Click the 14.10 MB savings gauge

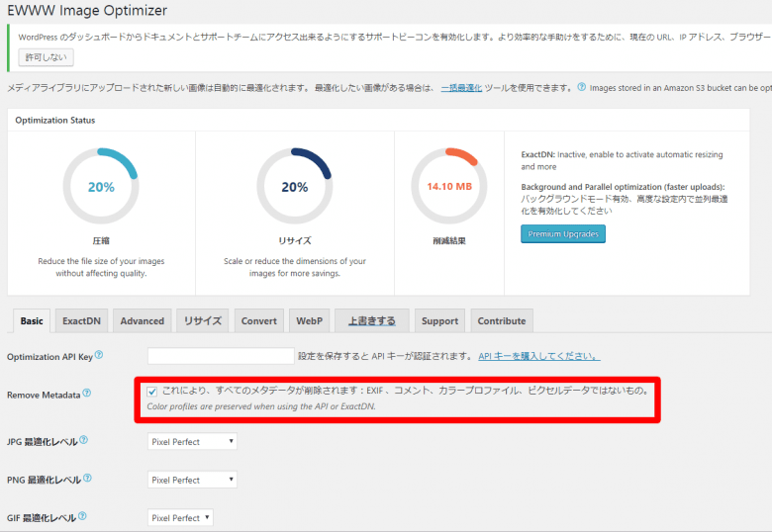tap(449, 186)
